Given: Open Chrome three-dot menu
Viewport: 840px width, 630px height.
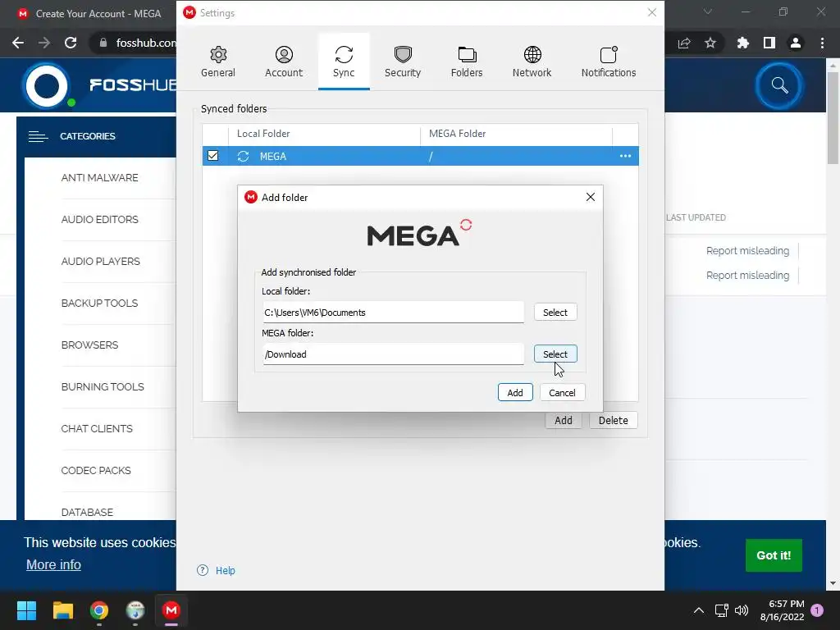Looking at the screenshot, I should (x=822, y=43).
